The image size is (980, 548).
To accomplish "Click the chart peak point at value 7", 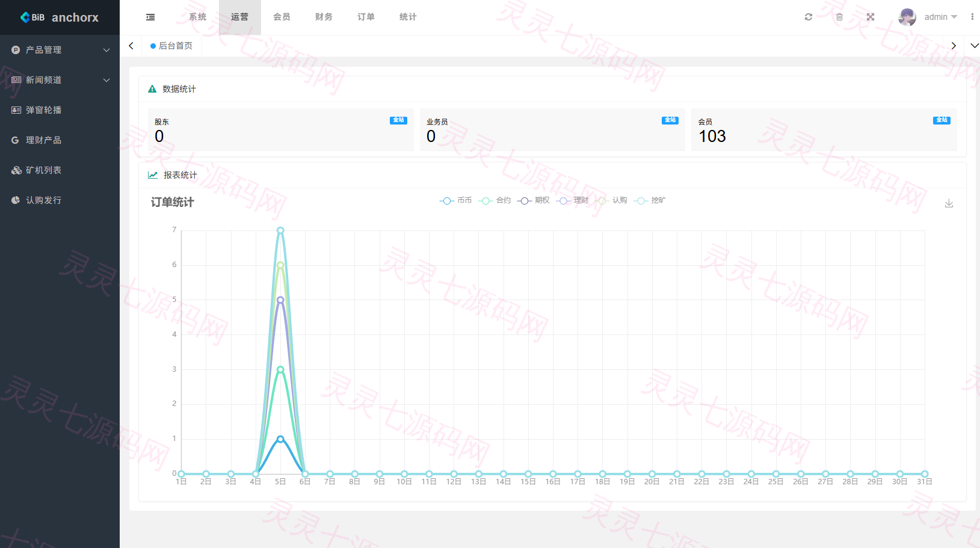I will coord(280,230).
